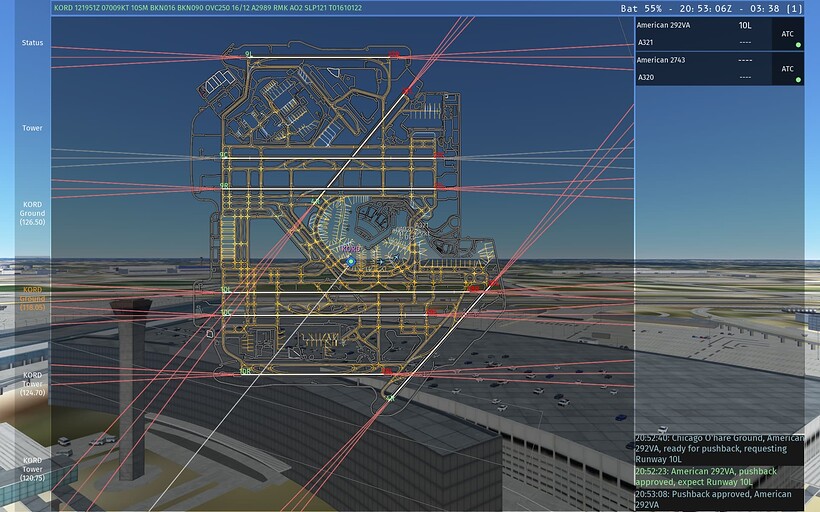Open the 20:52:40 pushback request message

pos(720,448)
